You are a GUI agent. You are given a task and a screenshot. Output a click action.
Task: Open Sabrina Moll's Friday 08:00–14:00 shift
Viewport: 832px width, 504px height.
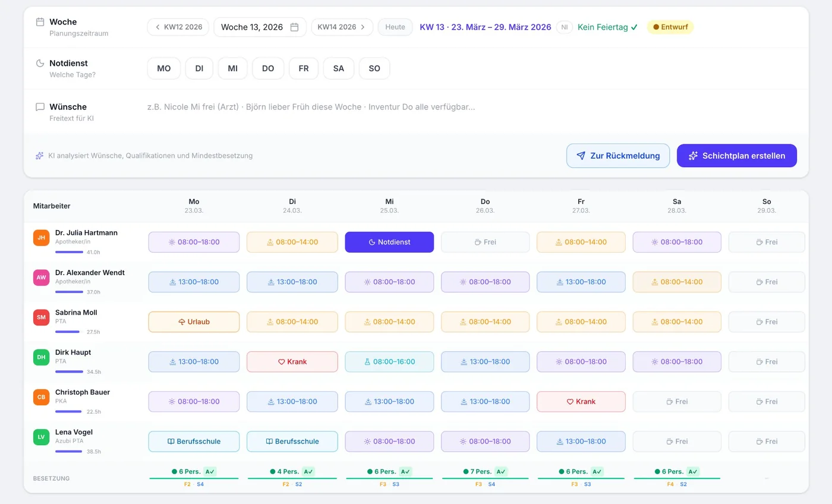click(x=581, y=322)
